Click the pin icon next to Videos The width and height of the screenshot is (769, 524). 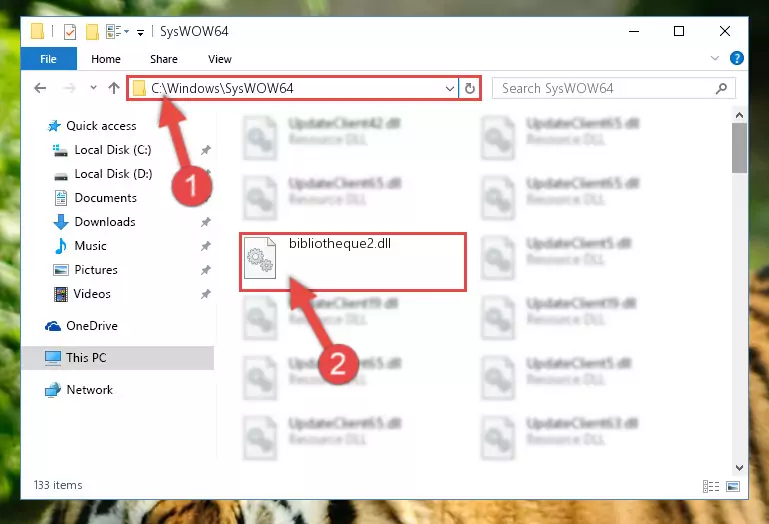pyautogui.click(x=205, y=294)
